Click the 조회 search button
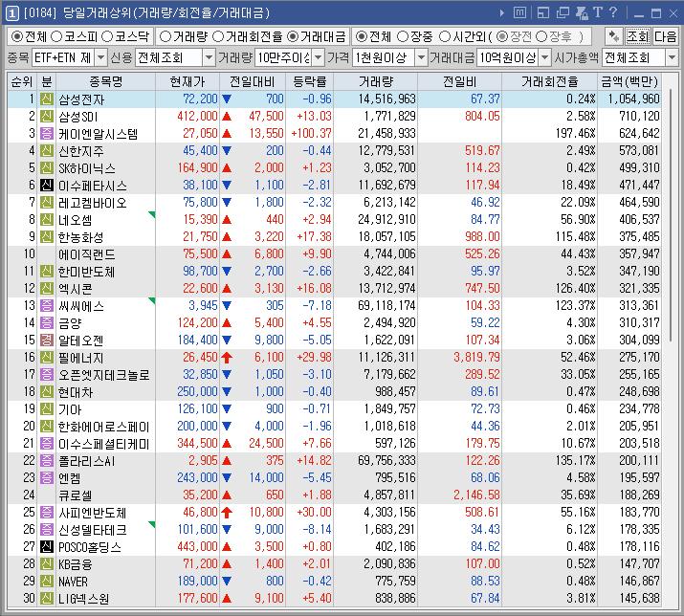684x616 pixels. tap(638, 36)
